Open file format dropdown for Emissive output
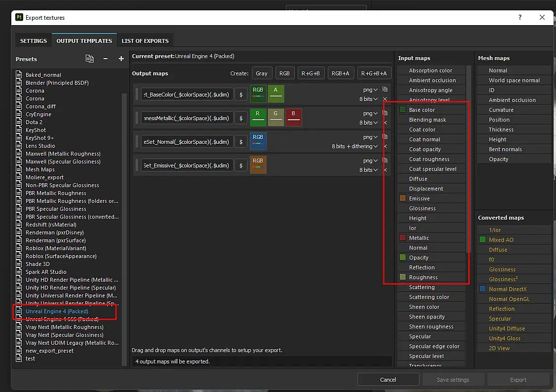The image size is (556, 392). pyautogui.click(x=370, y=161)
